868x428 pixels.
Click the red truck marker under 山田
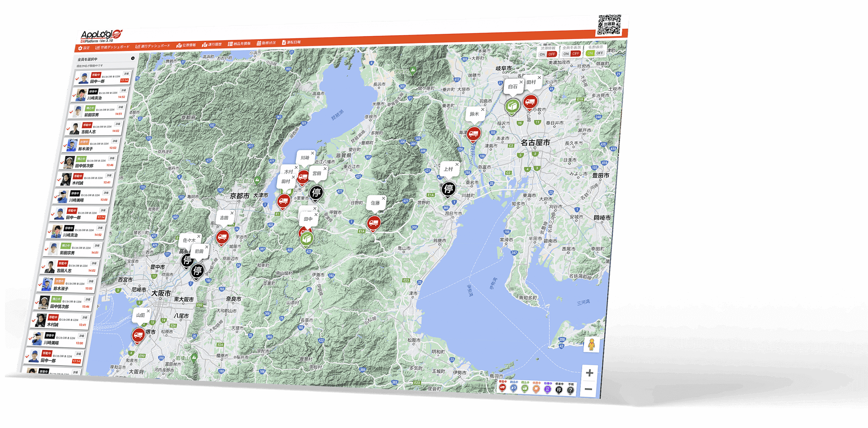tap(138, 336)
